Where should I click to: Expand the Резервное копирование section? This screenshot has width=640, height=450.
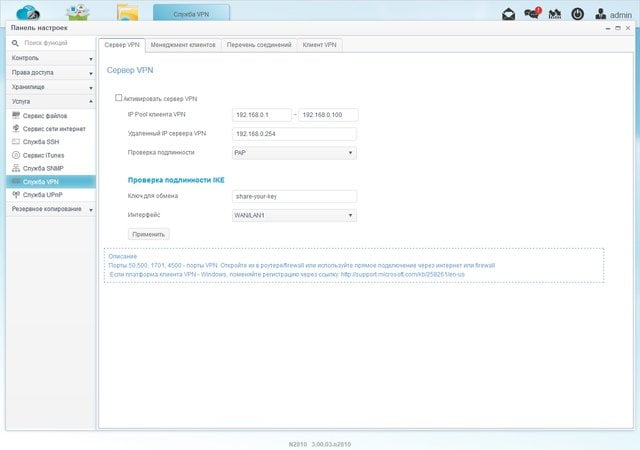click(x=51, y=209)
